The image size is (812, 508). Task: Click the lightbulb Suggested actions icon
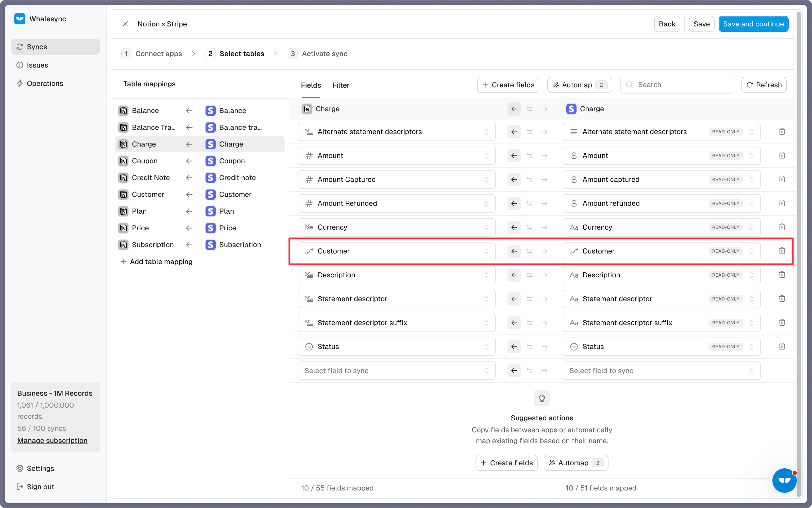coord(542,398)
